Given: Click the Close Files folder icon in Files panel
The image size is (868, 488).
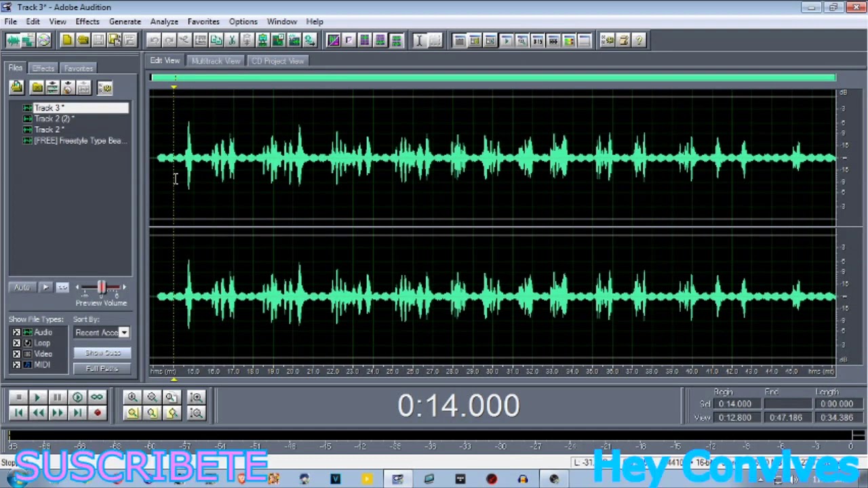Looking at the screenshot, I should click(37, 88).
